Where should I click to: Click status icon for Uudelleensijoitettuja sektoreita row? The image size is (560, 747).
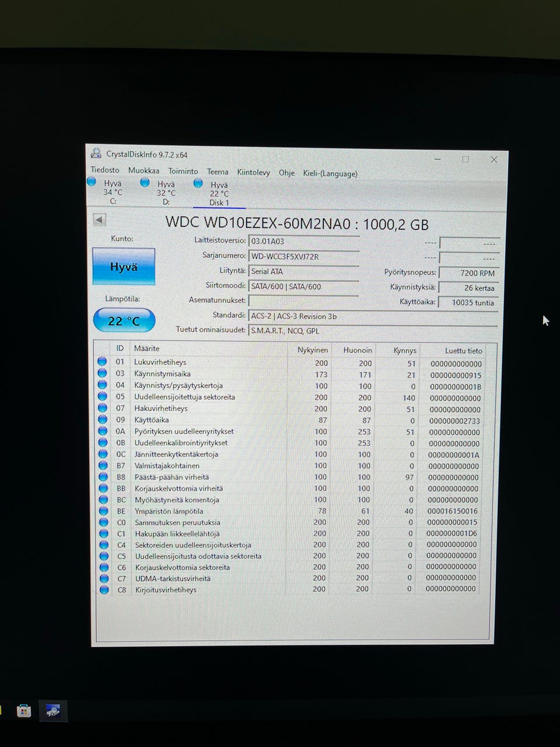point(102,396)
